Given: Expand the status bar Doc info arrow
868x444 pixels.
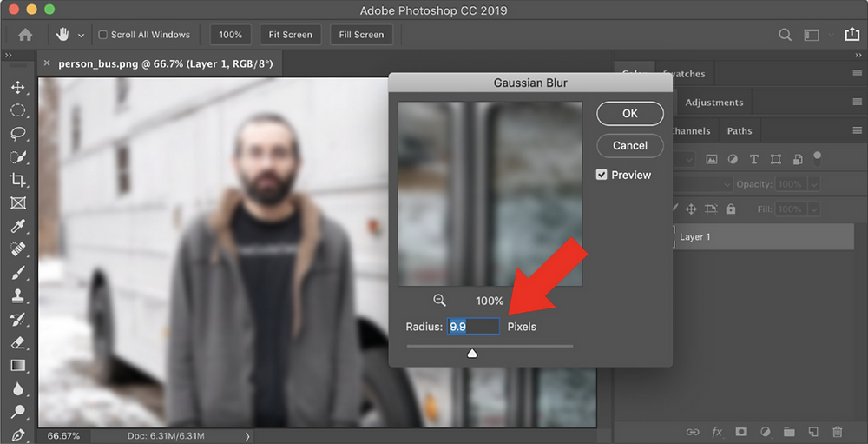Looking at the screenshot, I should [247, 436].
